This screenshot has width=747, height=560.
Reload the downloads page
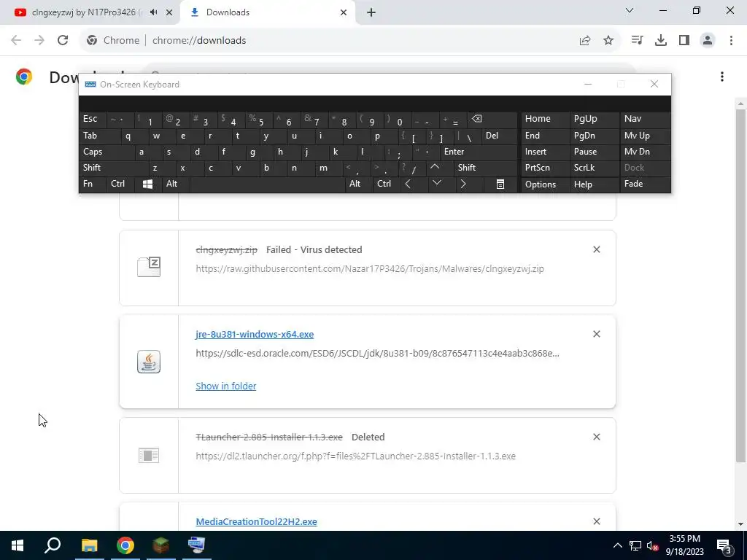[x=63, y=41]
